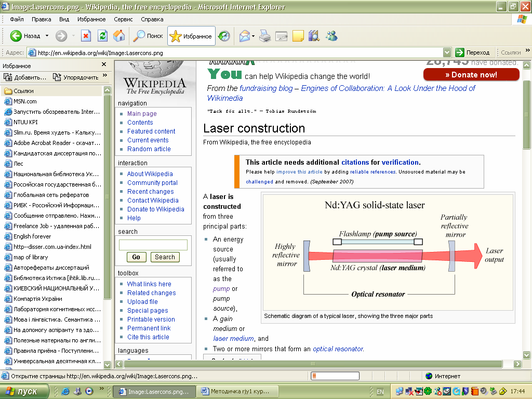532x399 pixels.
Task: Click the green Переход go button
Action: tap(472, 52)
